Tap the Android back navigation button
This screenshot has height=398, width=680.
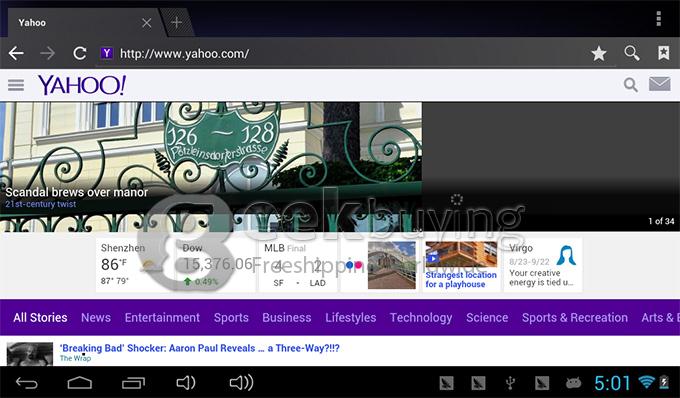coord(26,383)
